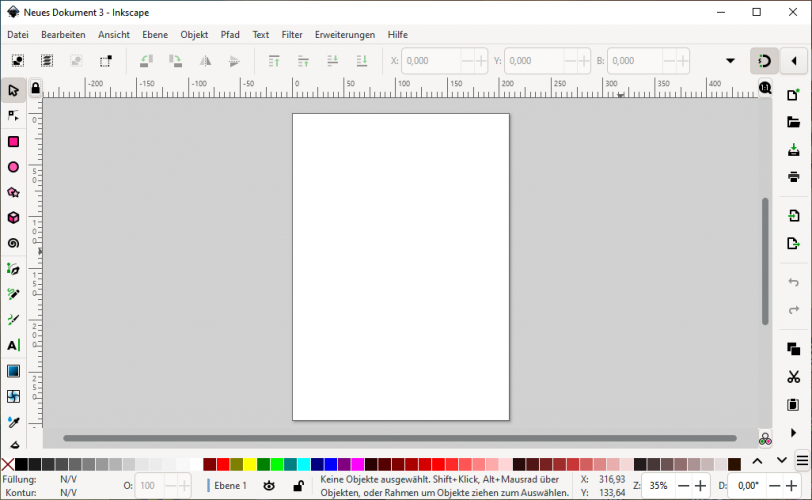The width and height of the screenshot is (812, 500).
Task: Select the Spiral tool
Action: [13, 243]
